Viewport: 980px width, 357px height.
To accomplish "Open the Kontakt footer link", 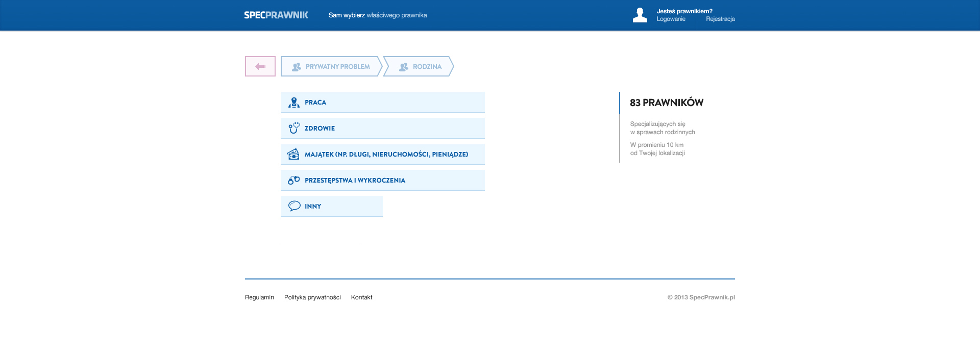I will (x=361, y=297).
